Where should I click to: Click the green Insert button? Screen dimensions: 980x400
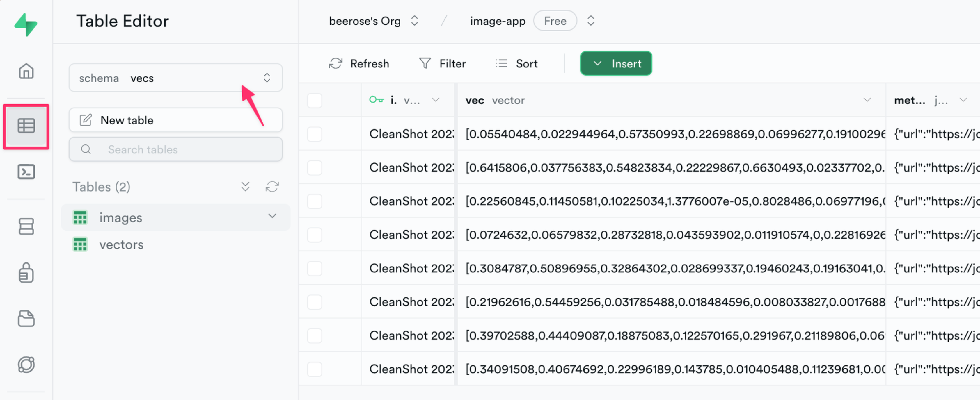click(x=615, y=63)
